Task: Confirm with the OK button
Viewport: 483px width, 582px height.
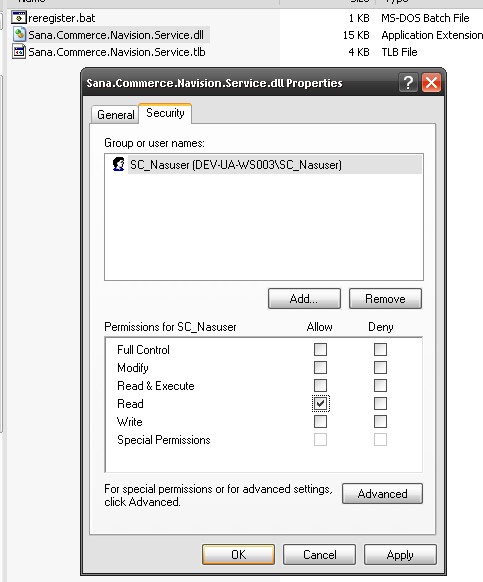Action: (238, 555)
